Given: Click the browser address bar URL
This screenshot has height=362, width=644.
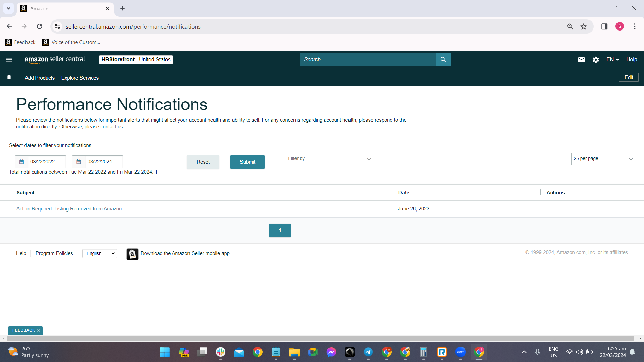Looking at the screenshot, I should coord(133,27).
